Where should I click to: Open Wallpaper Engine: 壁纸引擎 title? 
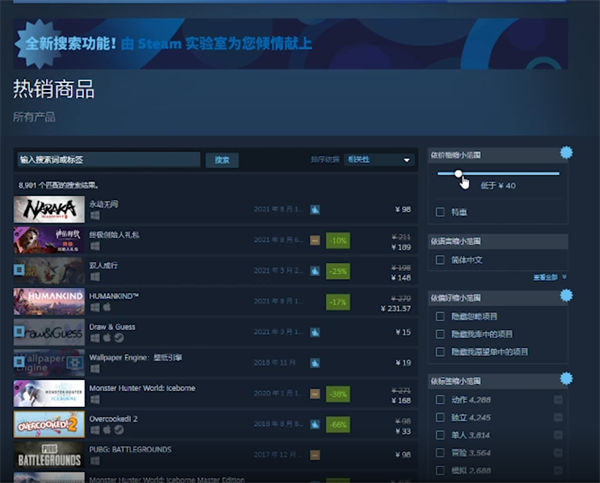[x=135, y=357]
